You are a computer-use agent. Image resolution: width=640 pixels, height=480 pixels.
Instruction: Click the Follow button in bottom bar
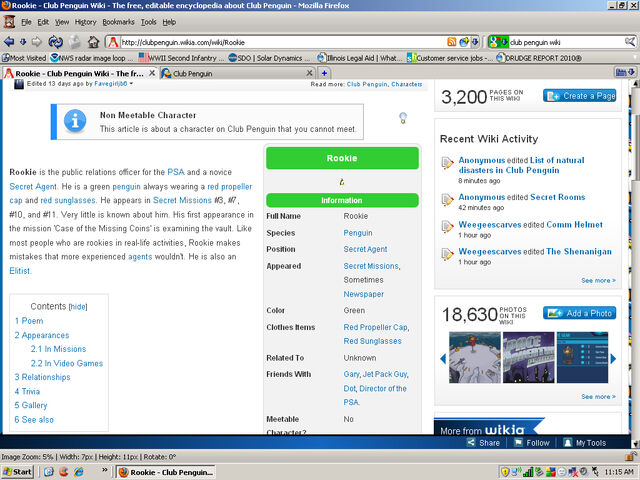click(x=532, y=443)
